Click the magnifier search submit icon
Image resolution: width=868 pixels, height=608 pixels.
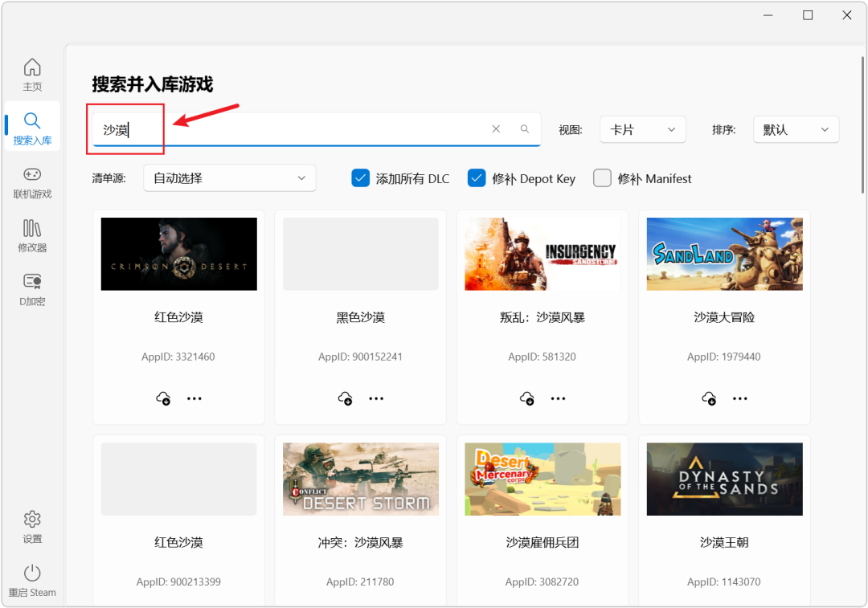(525, 129)
